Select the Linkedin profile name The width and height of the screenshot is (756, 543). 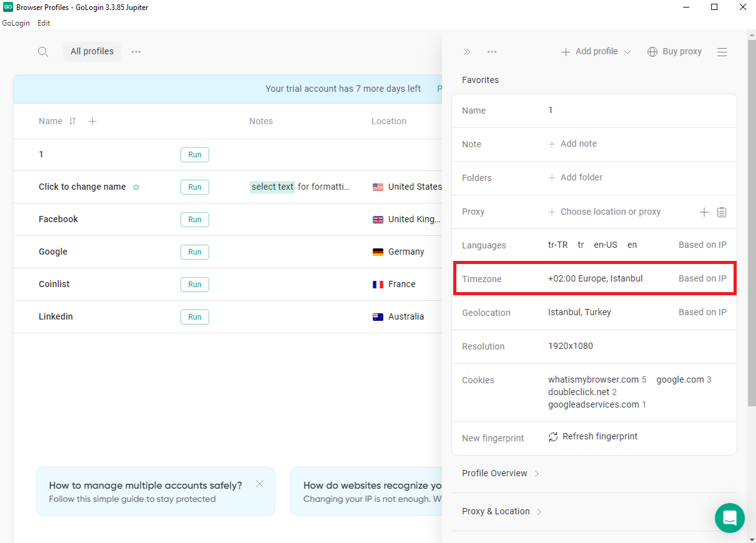tap(56, 316)
